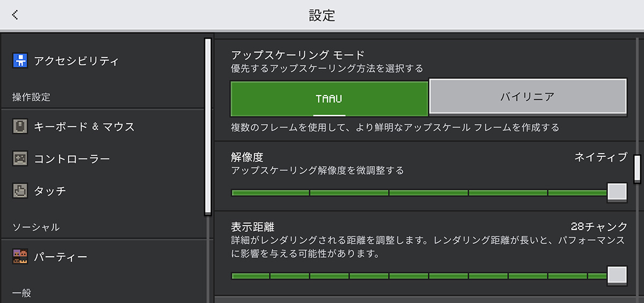Open タッチ settings section
644x303 pixels.
(x=102, y=191)
